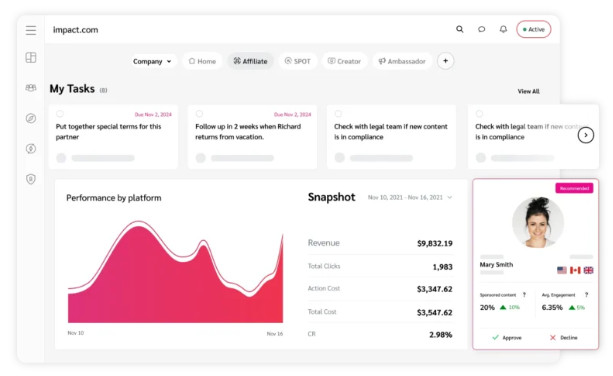Expand the Company dropdown

[x=152, y=61]
